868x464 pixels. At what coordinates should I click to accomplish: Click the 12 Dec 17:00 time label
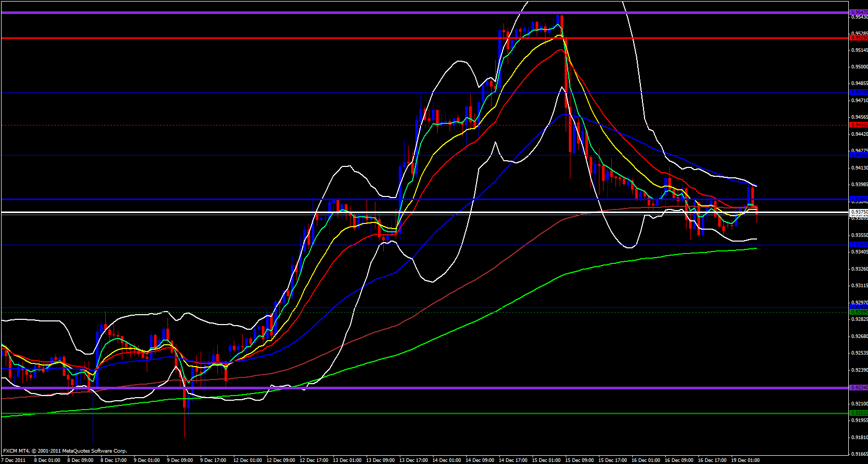pos(314,460)
